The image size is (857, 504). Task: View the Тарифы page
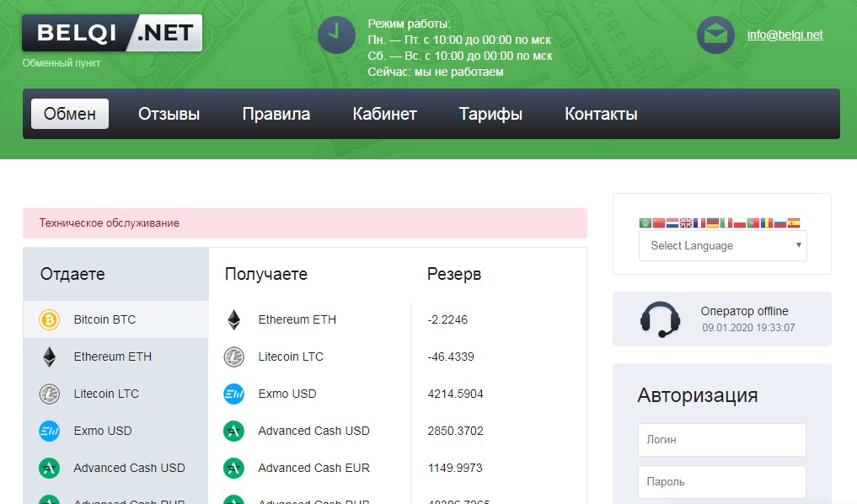pos(490,114)
